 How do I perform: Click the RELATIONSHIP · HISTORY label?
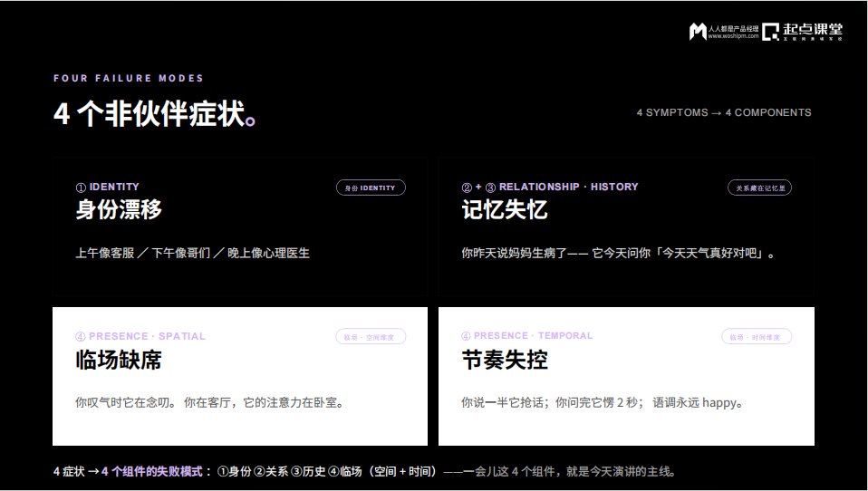(x=568, y=188)
